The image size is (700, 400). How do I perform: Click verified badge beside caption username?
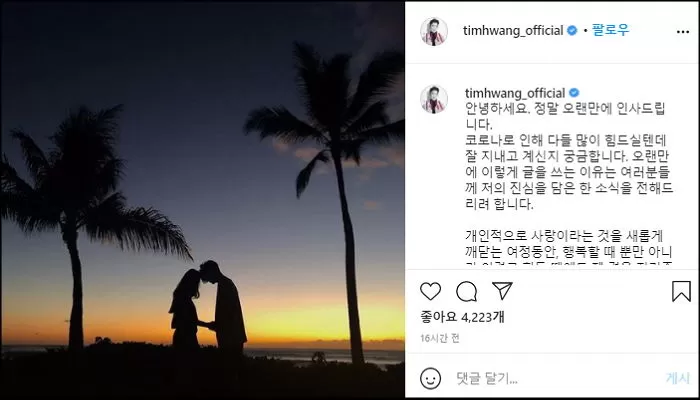574,93
